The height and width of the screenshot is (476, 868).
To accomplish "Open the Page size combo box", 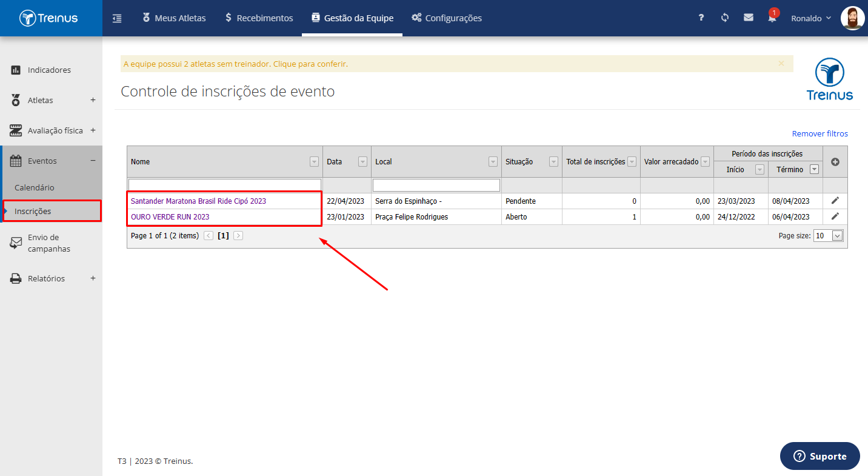I will click(x=829, y=236).
